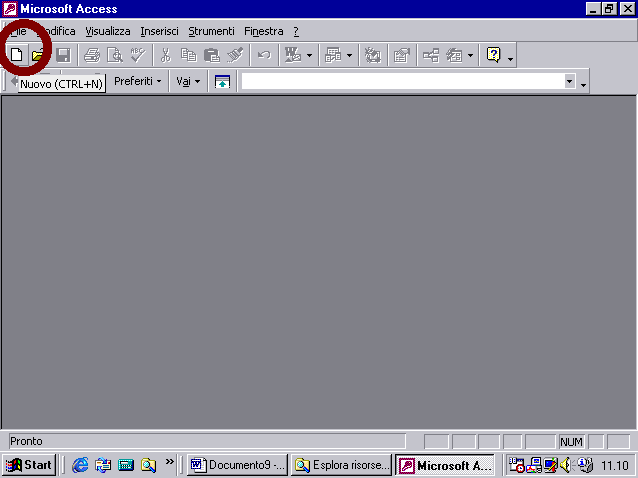Toggle the show-only-Web-toolbar icon

click(x=222, y=81)
